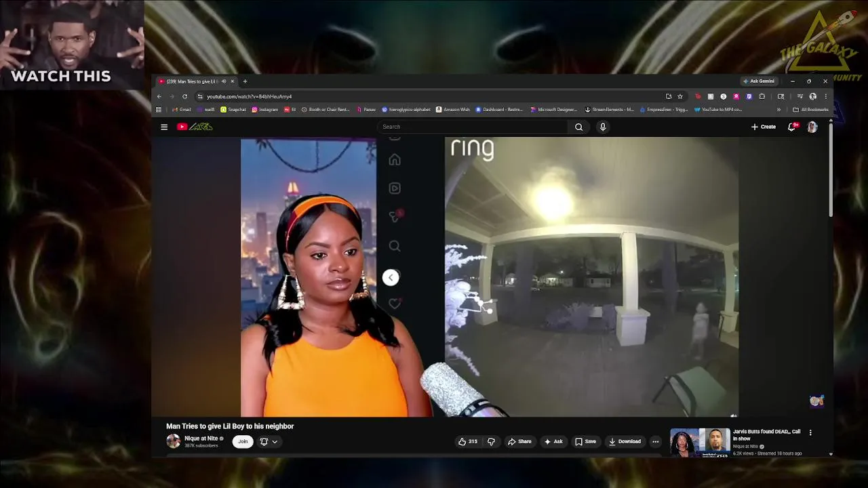Click the in-video left arrow button

click(391, 277)
